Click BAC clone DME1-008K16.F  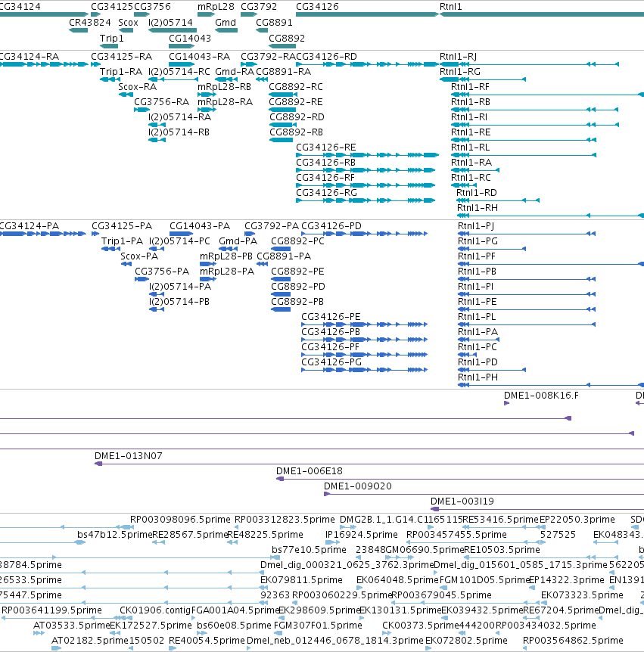coord(541,396)
